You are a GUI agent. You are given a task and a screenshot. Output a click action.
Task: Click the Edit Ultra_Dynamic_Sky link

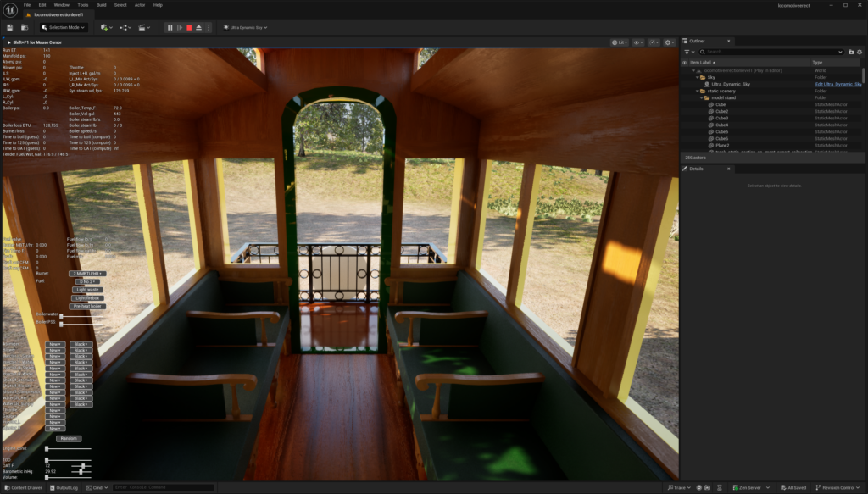point(837,84)
